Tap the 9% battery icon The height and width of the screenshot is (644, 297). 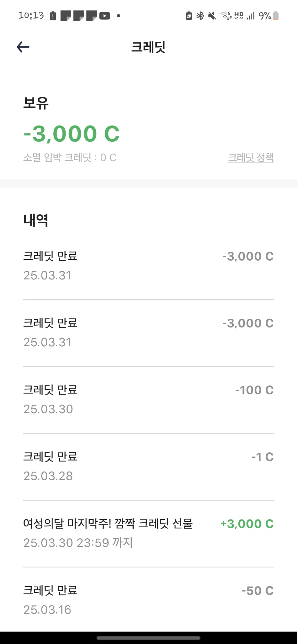coord(276,16)
